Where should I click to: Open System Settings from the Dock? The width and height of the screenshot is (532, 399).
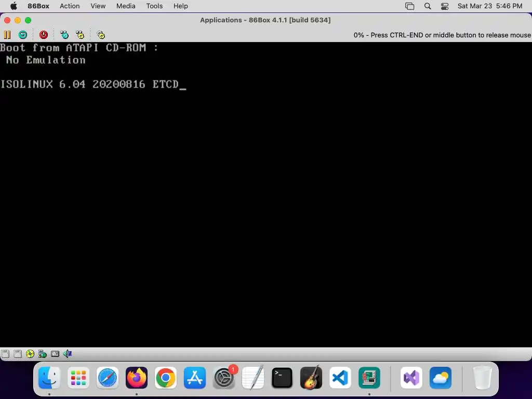coord(224,378)
